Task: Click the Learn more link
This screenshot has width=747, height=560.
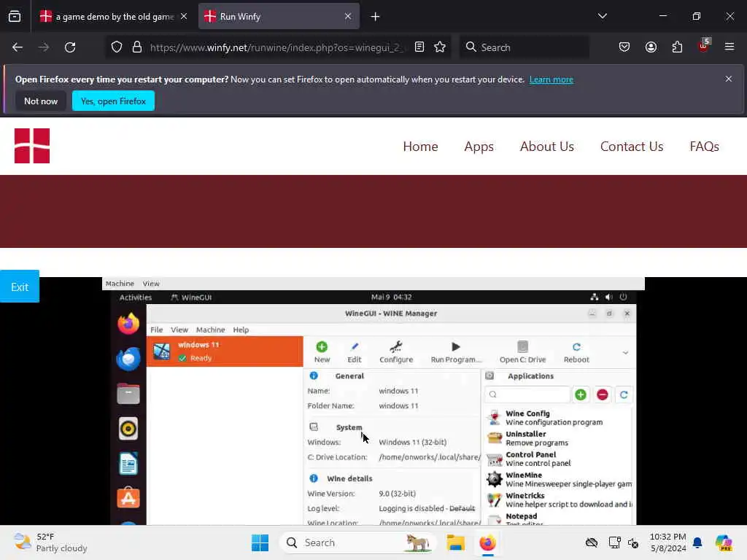Action: [551, 79]
